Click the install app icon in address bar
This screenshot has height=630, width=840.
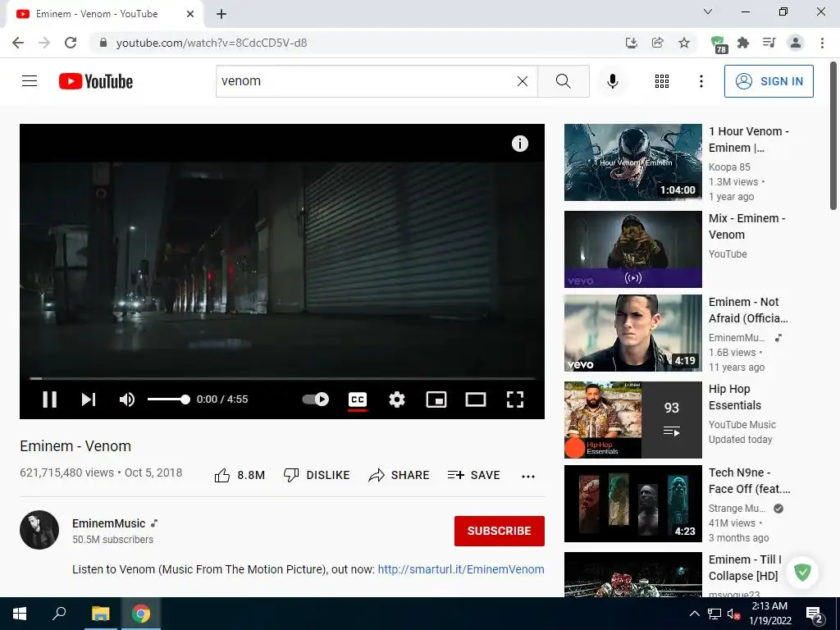tap(632, 43)
